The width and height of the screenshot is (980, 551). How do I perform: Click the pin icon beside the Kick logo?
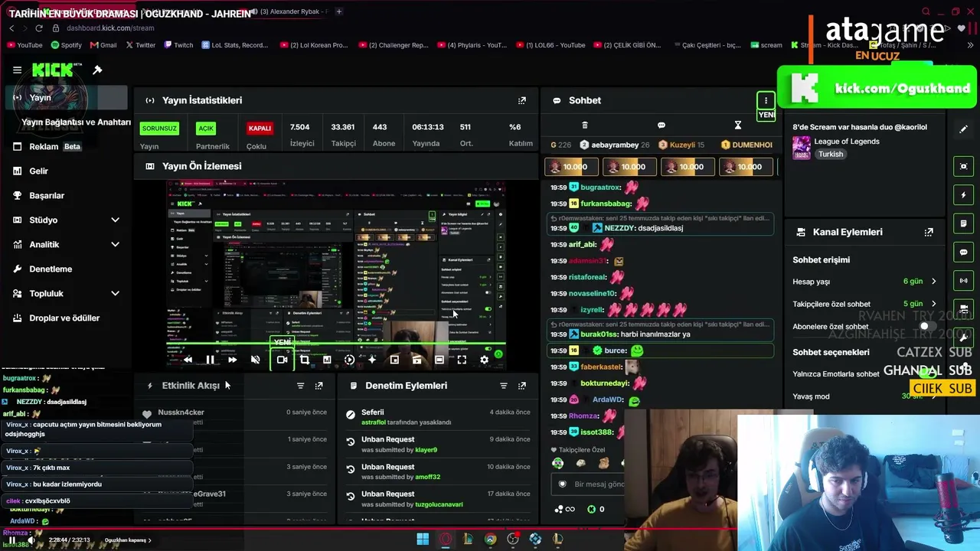[x=97, y=70]
